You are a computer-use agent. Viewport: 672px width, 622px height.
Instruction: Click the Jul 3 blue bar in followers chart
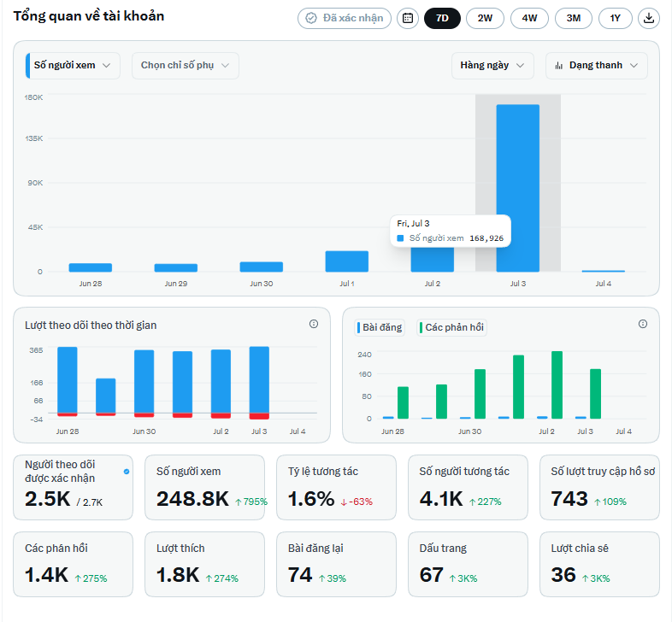tap(259, 380)
